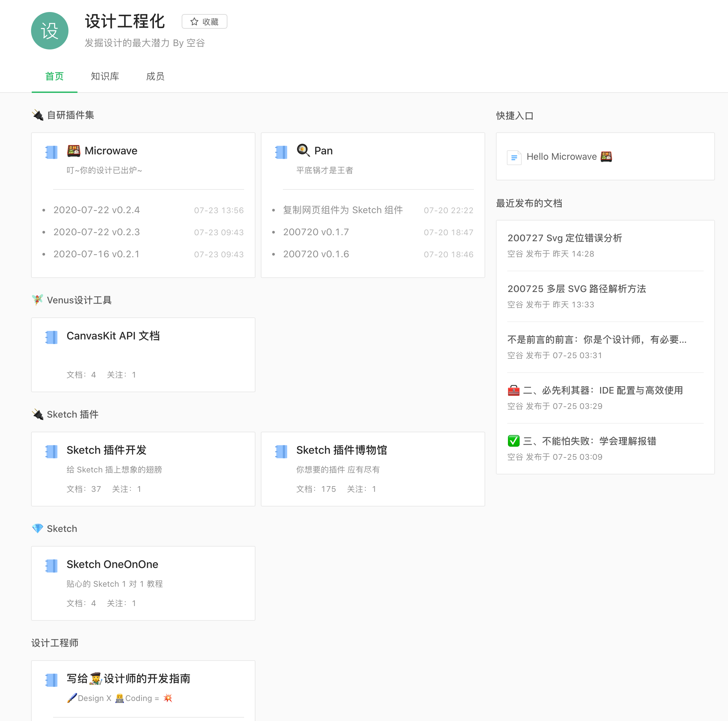The height and width of the screenshot is (721, 728).
Task: Click the Microwave notebook book icon
Action: pyautogui.click(x=52, y=152)
